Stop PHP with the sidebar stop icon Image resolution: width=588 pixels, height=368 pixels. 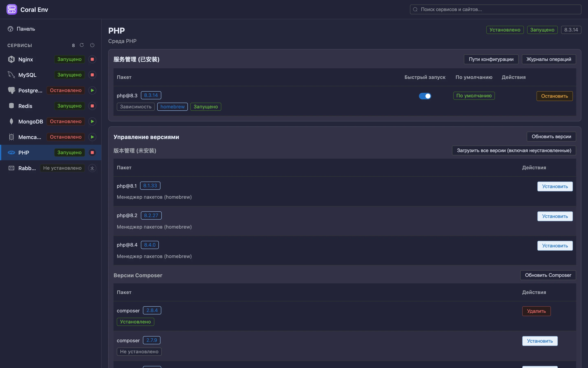click(x=92, y=153)
